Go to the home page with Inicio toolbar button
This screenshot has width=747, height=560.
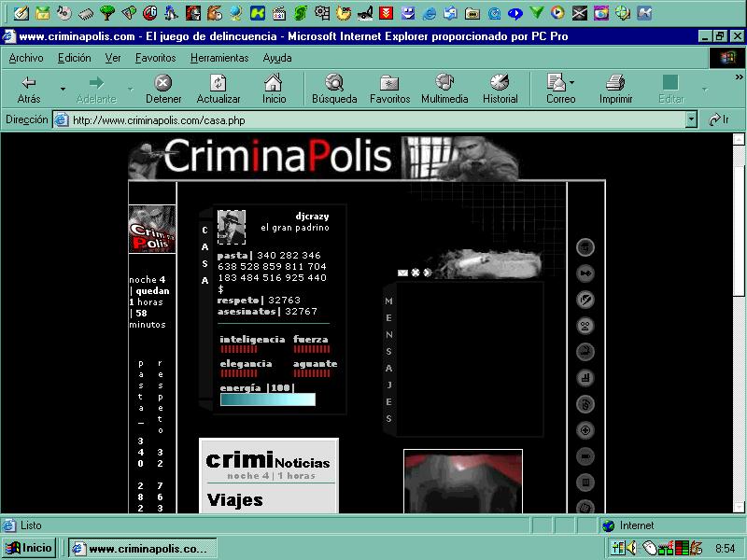coord(274,89)
